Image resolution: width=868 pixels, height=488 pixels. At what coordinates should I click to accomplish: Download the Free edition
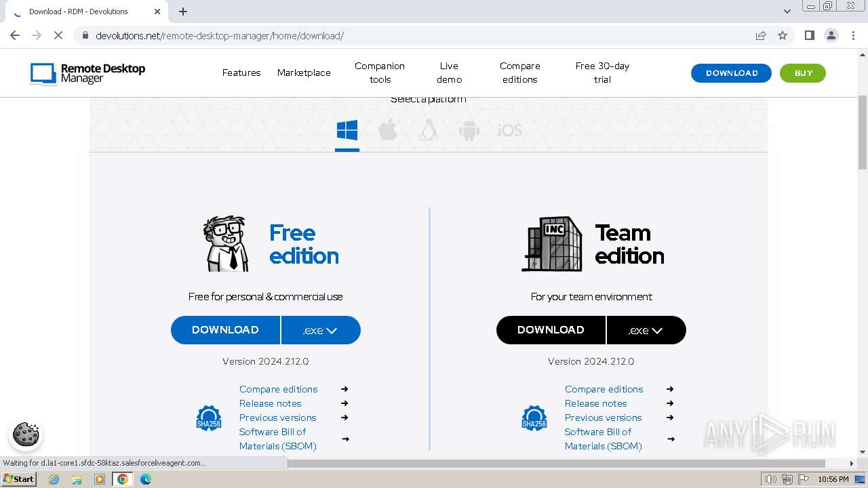(225, 330)
